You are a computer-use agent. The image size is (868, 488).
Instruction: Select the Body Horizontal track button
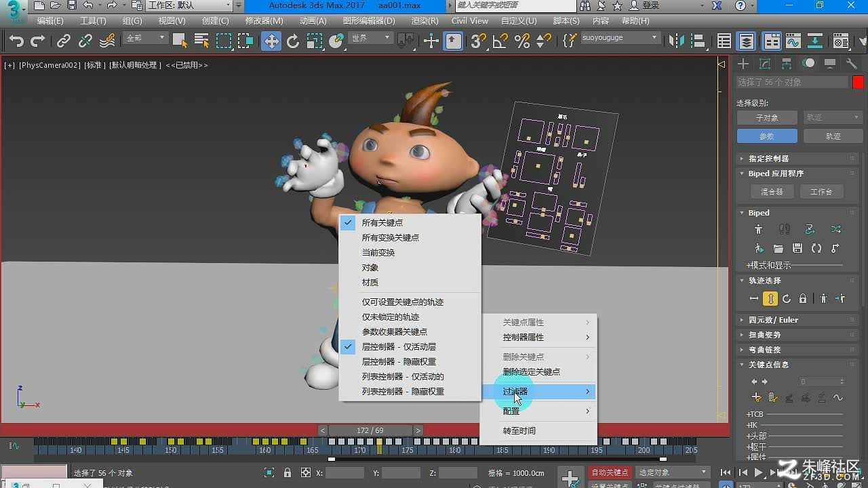pos(754,299)
